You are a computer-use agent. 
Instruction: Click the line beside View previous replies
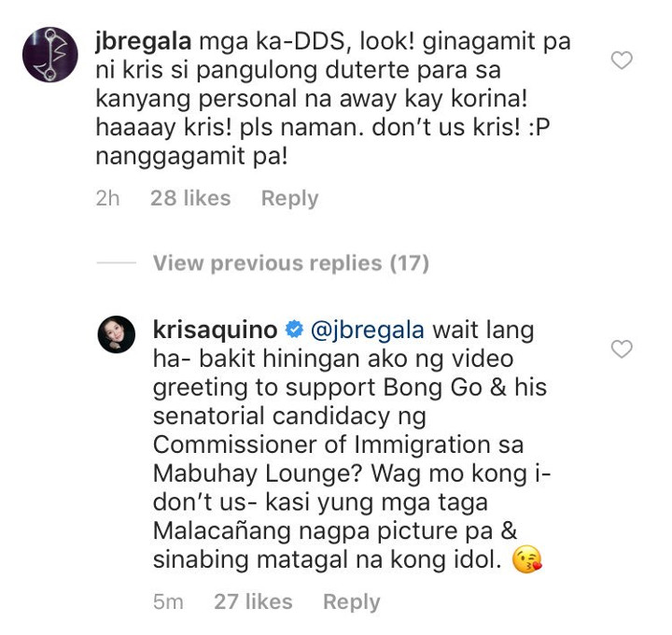tap(117, 262)
